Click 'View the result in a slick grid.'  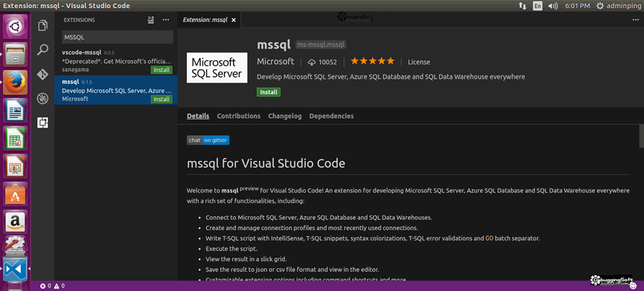click(x=246, y=260)
